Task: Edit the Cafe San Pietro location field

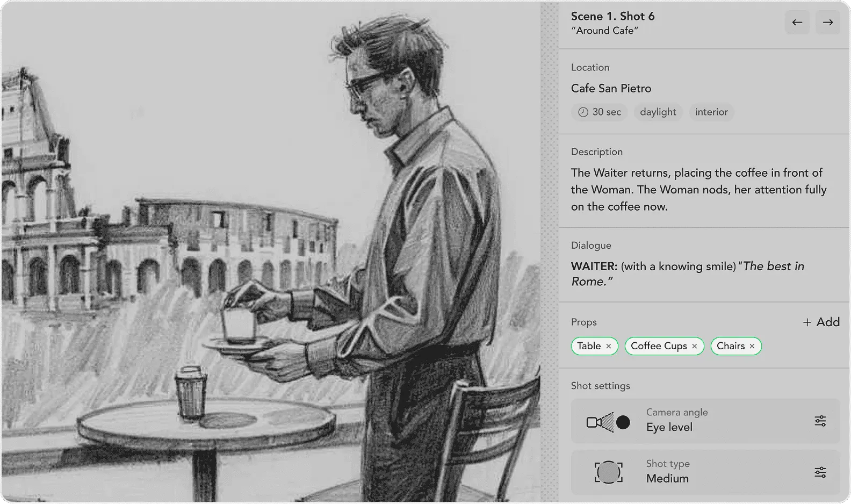Action: [x=611, y=89]
